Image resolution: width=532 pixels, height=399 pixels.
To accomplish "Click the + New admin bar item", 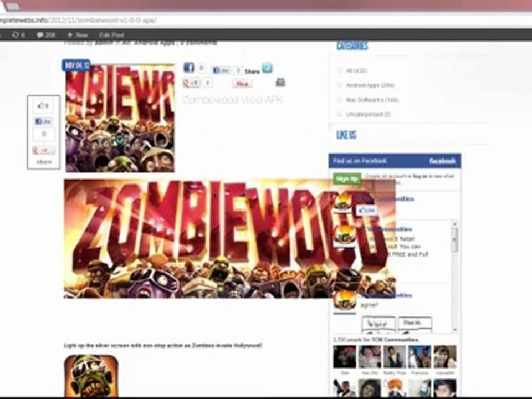I will coord(78,34).
